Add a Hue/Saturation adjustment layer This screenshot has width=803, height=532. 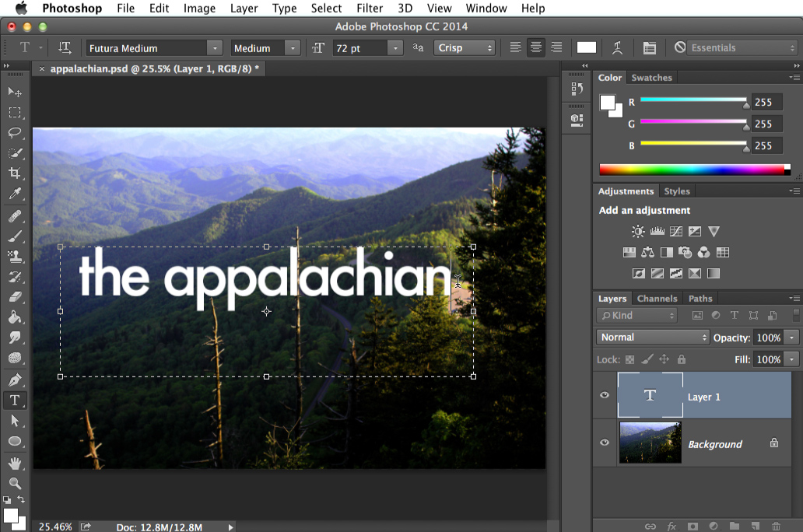629,252
